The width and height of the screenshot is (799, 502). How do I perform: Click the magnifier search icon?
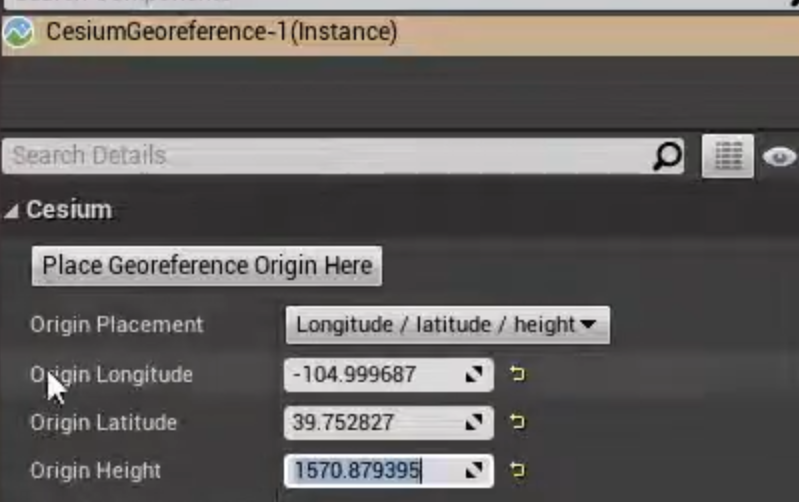[667, 155]
